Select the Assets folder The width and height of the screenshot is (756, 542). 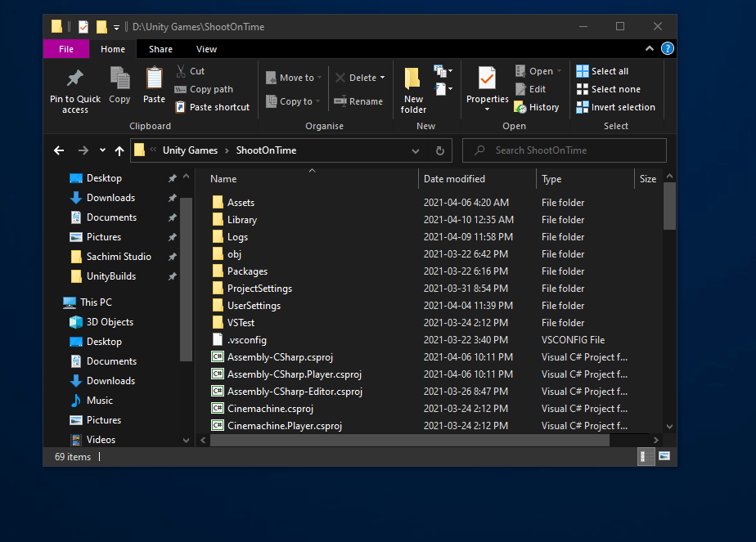233,203
